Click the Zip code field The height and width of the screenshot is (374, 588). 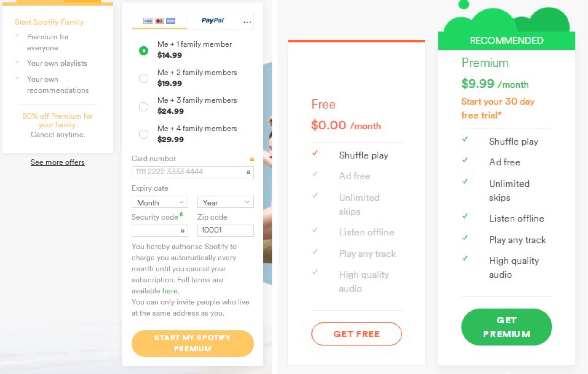tap(225, 230)
